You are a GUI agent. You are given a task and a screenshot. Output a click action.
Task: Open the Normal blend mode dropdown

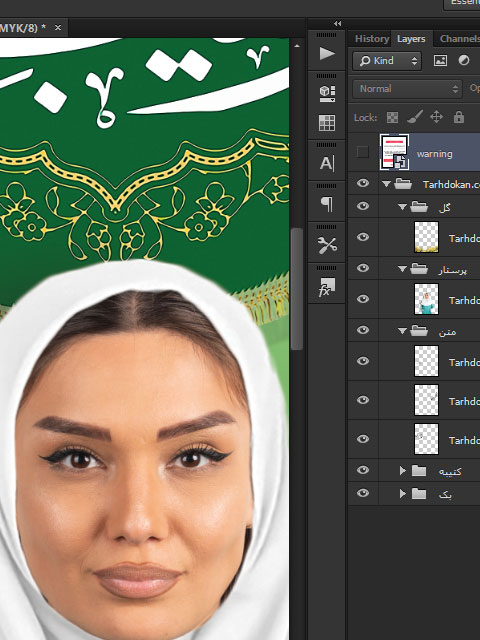pos(407,89)
